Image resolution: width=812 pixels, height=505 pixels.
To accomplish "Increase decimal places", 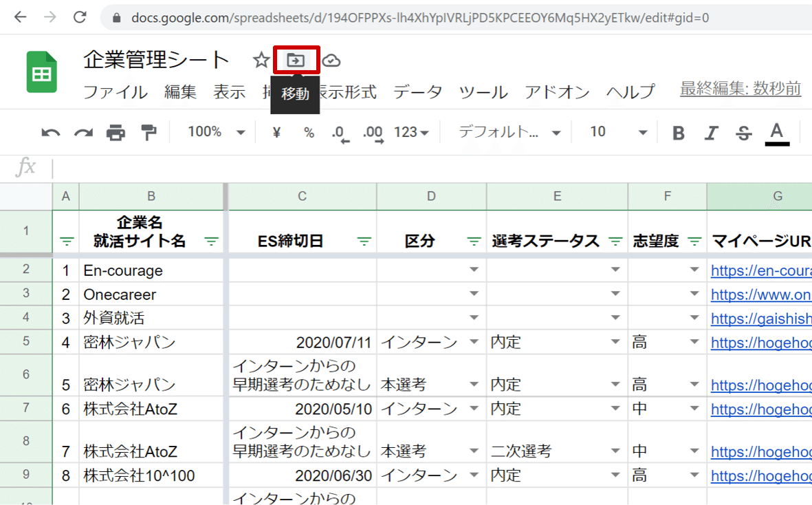I will [373, 133].
